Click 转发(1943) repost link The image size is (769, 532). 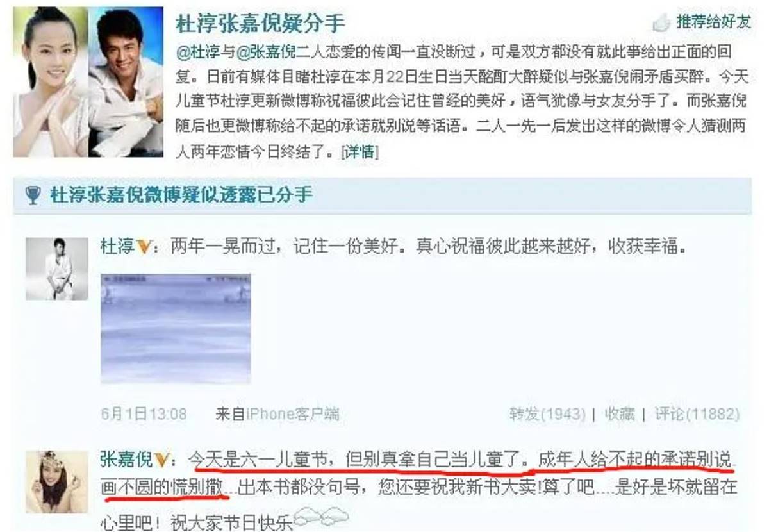(548, 414)
